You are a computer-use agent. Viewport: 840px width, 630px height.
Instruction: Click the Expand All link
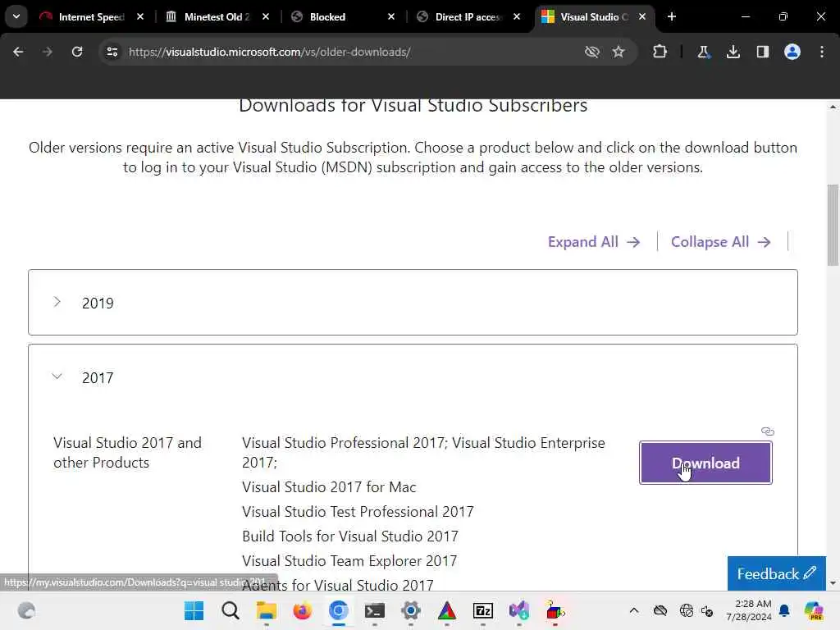pyautogui.click(x=594, y=242)
